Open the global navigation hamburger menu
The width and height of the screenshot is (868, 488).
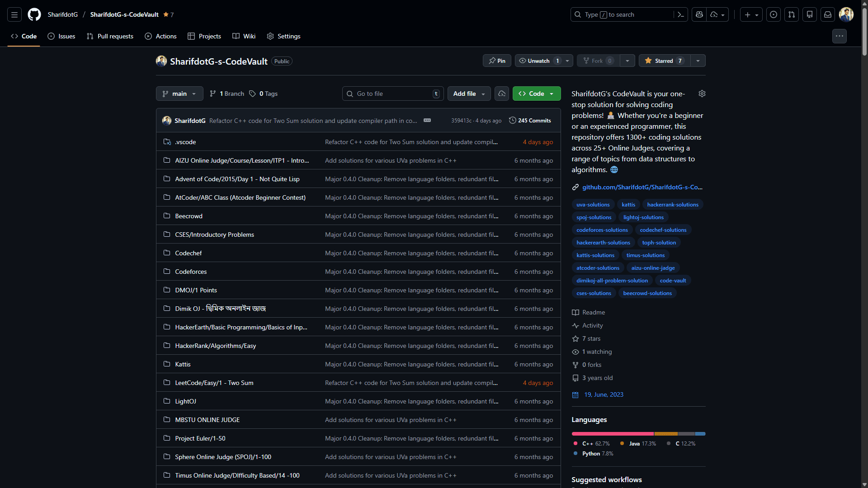coord(14,14)
